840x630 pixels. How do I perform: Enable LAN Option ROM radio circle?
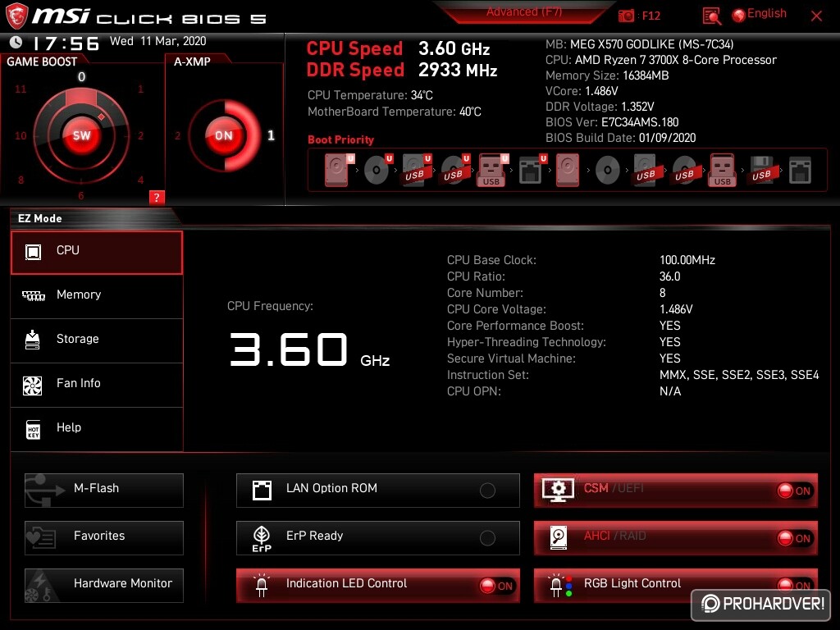487,491
